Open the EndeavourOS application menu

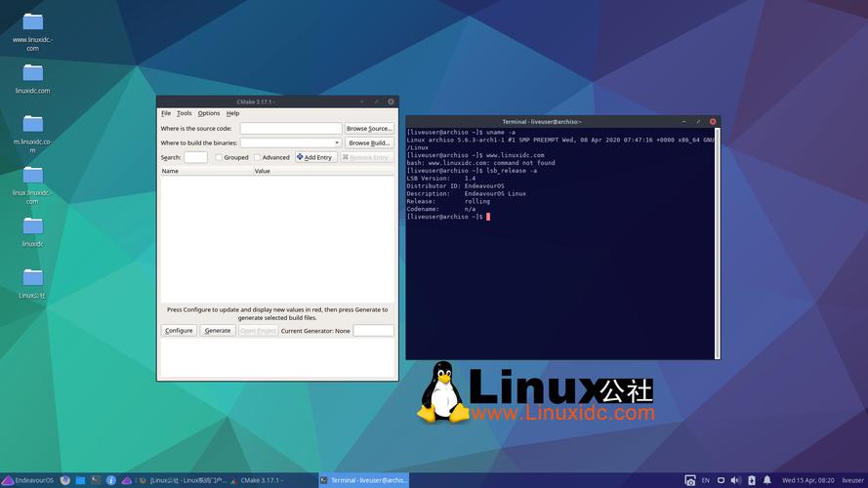(27, 480)
